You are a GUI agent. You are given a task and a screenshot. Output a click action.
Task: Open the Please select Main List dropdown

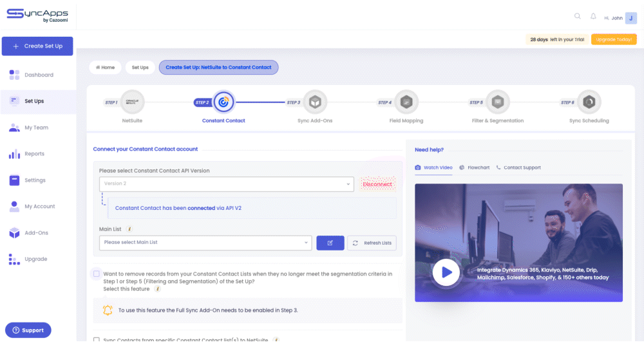pos(205,243)
